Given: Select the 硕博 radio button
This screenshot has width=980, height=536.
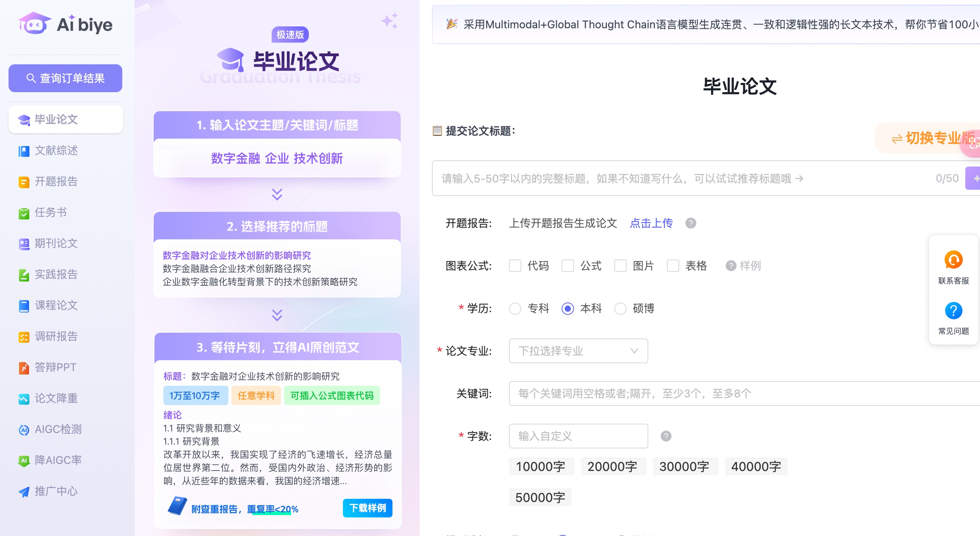Looking at the screenshot, I should (620, 308).
